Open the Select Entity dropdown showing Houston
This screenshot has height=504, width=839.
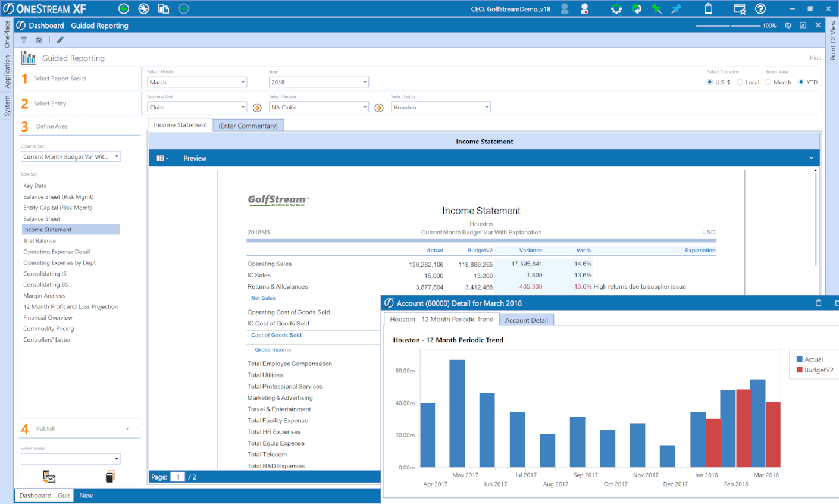point(441,107)
